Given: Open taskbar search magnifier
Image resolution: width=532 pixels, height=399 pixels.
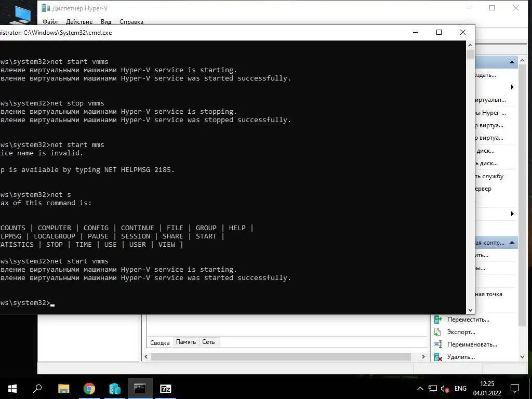Looking at the screenshot, I should [x=37, y=389].
